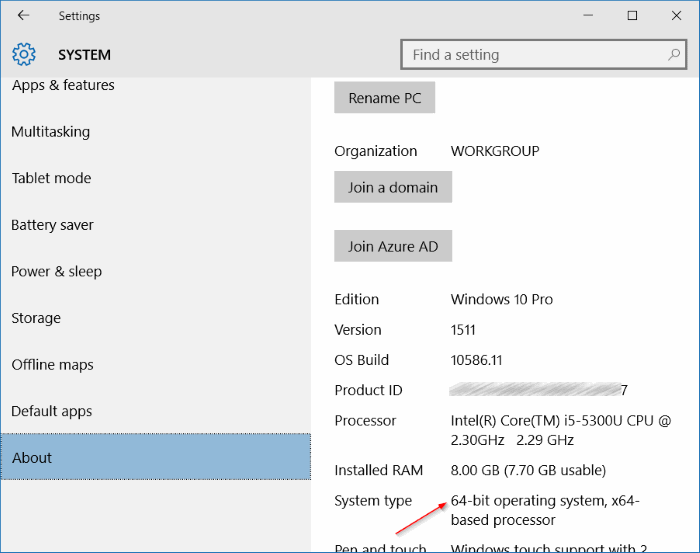This screenshot has height=553, width=700.
Task: Click the Join a domain button
Action: (x=392, y=187)
